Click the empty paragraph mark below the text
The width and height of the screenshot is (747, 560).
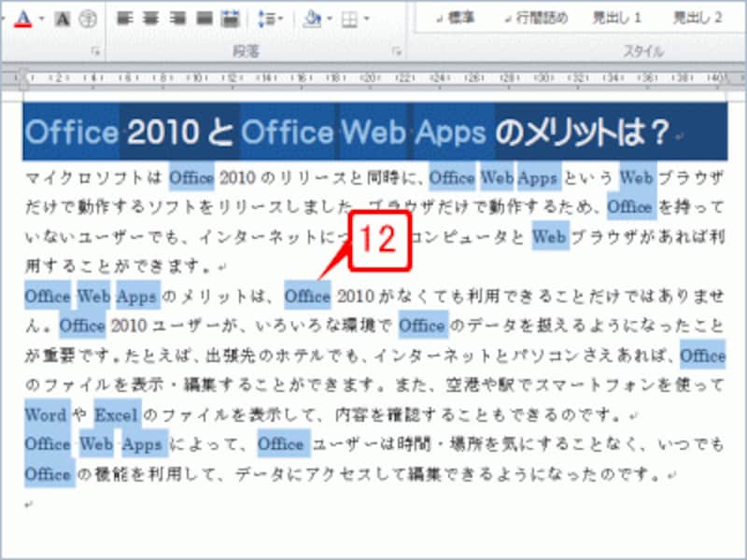pyautogui.click(x=29, y=505)
